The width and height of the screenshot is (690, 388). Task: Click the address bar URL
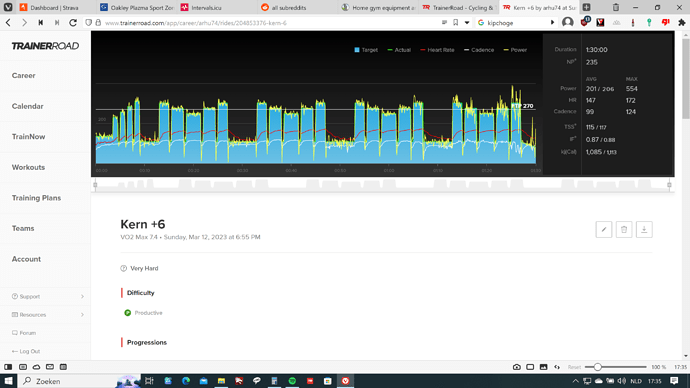[196, 23]
